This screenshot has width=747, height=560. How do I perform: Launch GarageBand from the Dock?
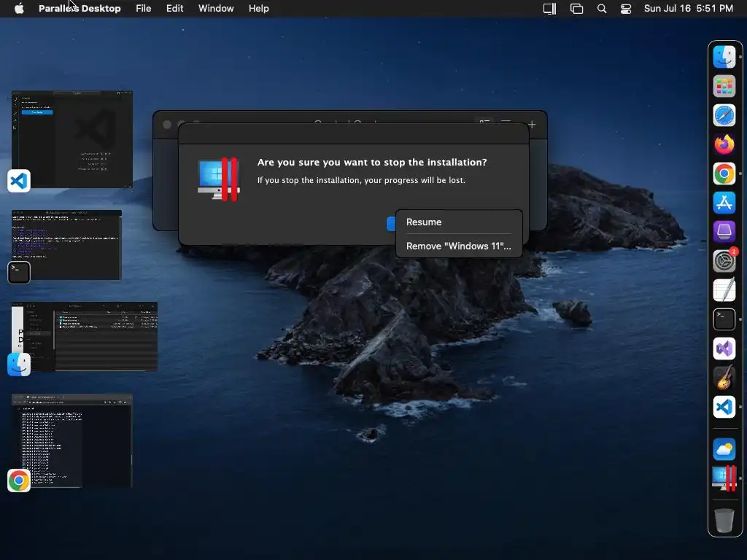(x=724, y=378)
